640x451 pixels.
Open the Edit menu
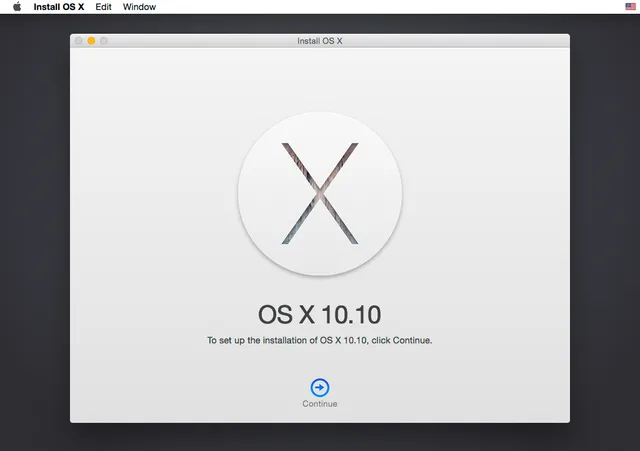pyautogui.click(x=103, y=7)
